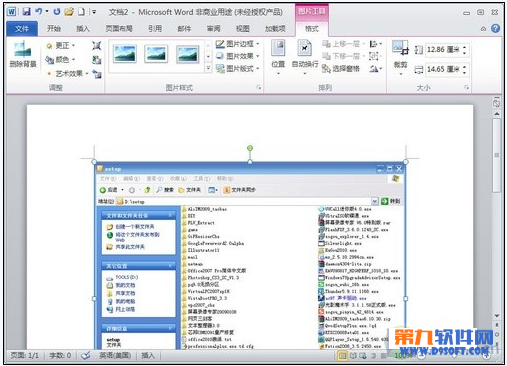Minimize the ribbon with the caret icon
Screen dimensions: 507x366
point(483,29)
